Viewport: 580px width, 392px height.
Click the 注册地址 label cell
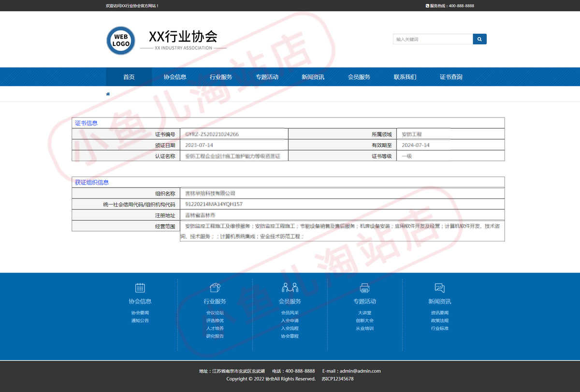126,215
